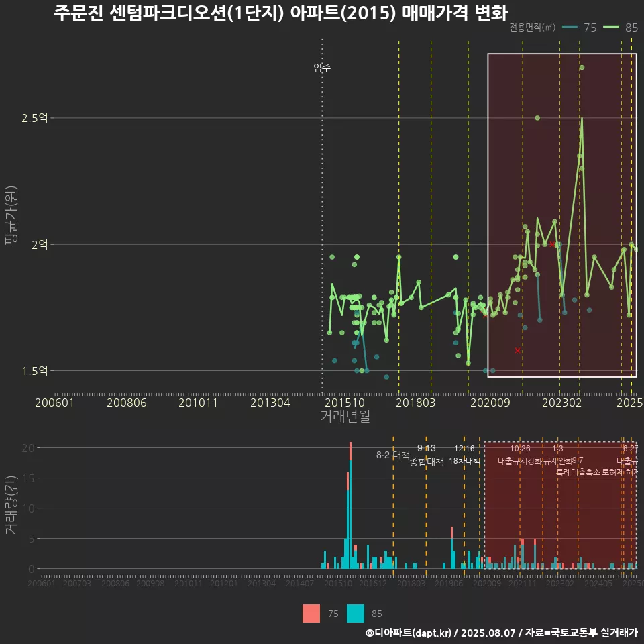Click 202302 on the price chart axis
Image resolution: width=644 pixels, height=644 pixels.
[562, 402]
